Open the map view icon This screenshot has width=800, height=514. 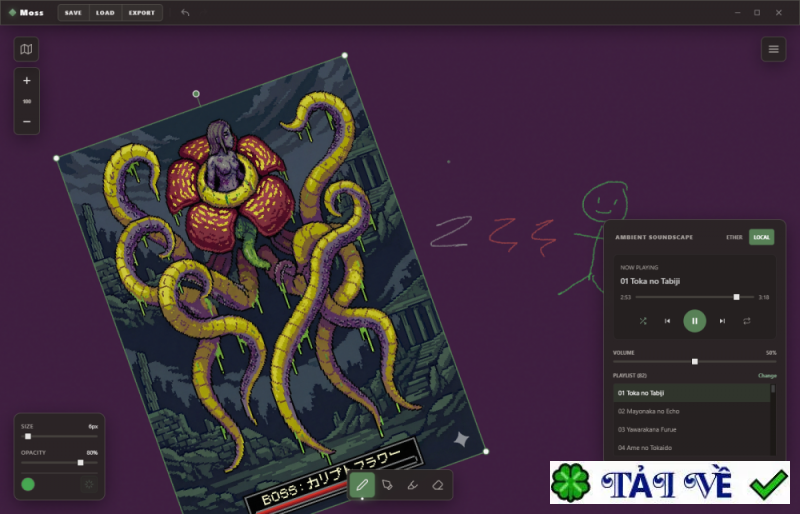pos(27,49)
